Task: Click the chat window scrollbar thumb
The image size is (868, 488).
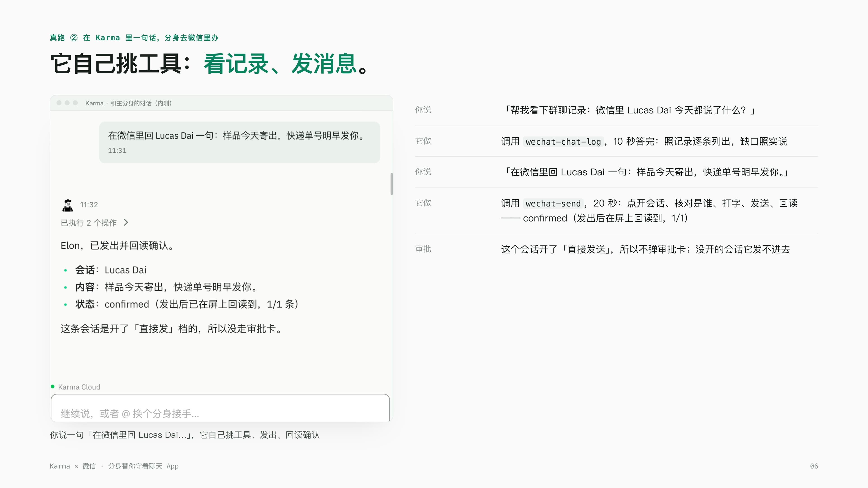Action: pos(391,184)
